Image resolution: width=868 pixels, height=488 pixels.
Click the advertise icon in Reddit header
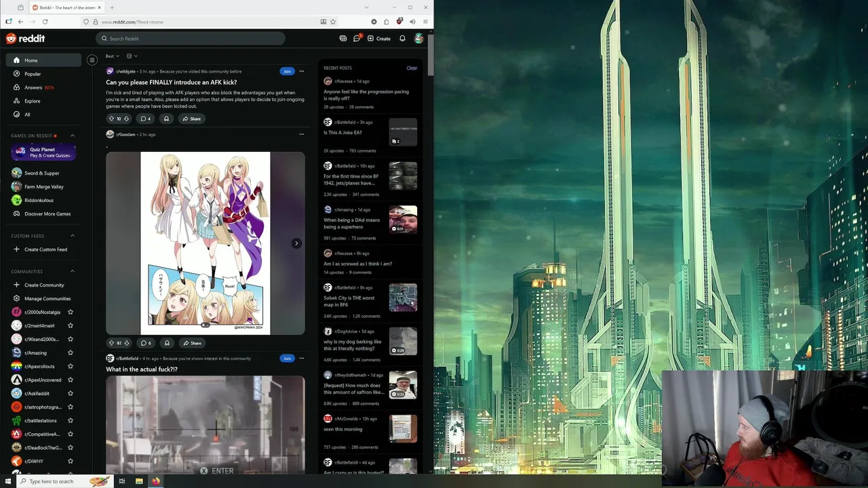(x=342, y=39)
